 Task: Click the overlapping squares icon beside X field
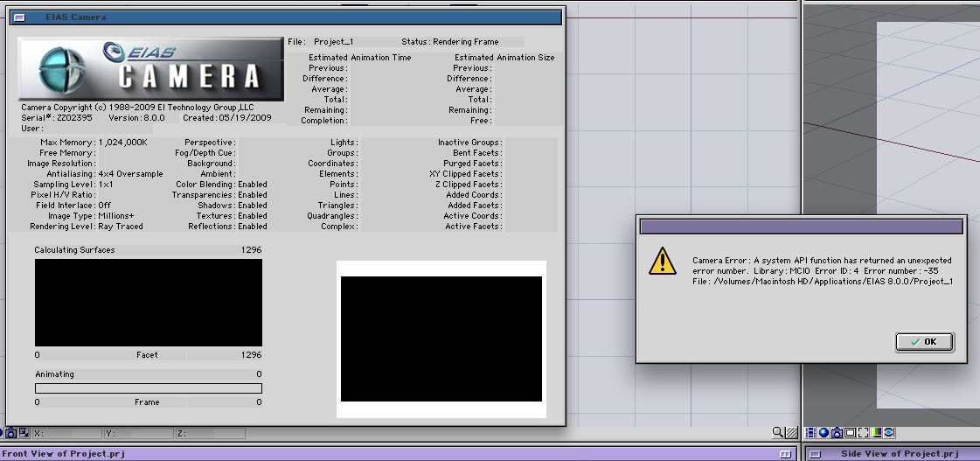24,432
